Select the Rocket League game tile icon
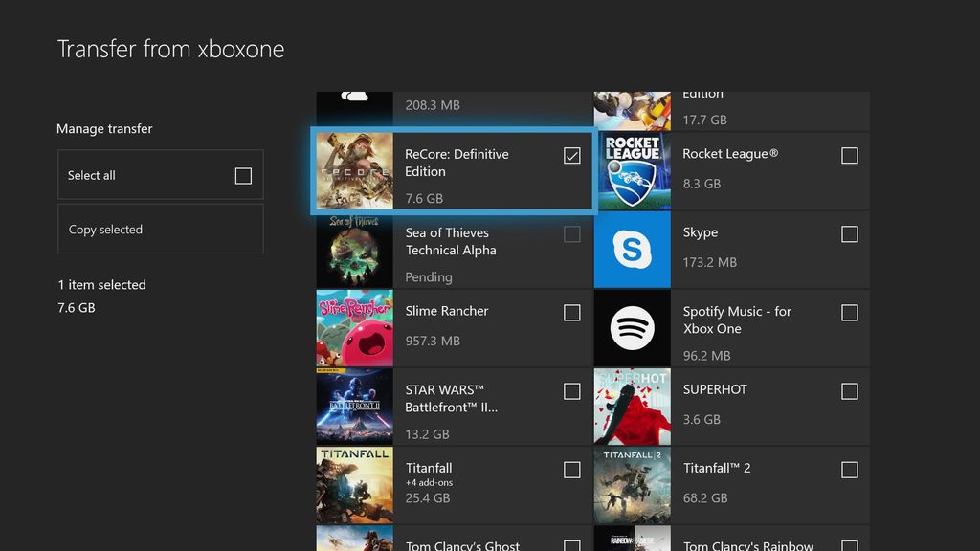Image resolution: width=980 pixels, height=551 pixels. point(633,170)
